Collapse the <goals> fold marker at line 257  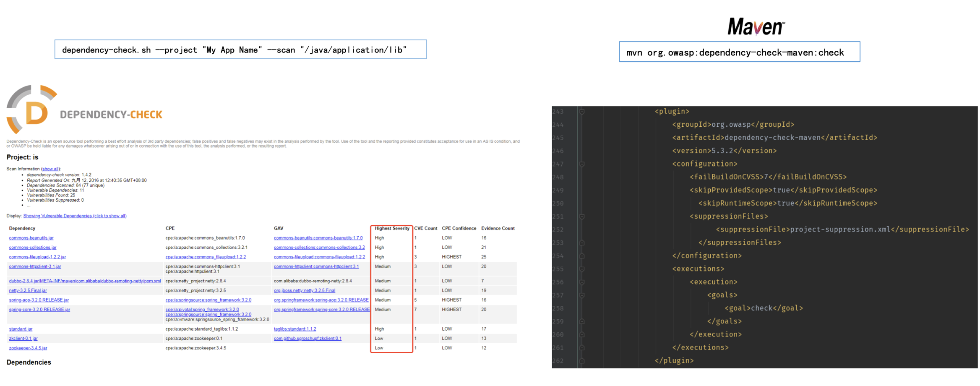pos(582,295)
